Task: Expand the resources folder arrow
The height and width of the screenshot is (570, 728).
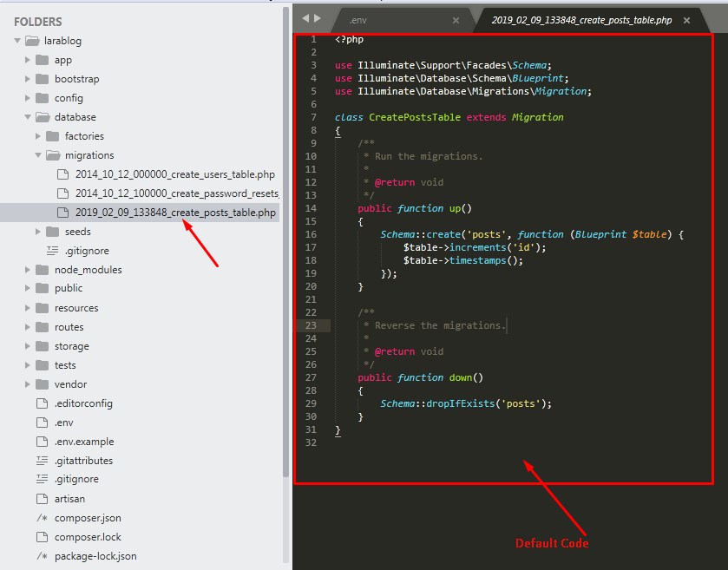Action: click(x=28, y=308)
